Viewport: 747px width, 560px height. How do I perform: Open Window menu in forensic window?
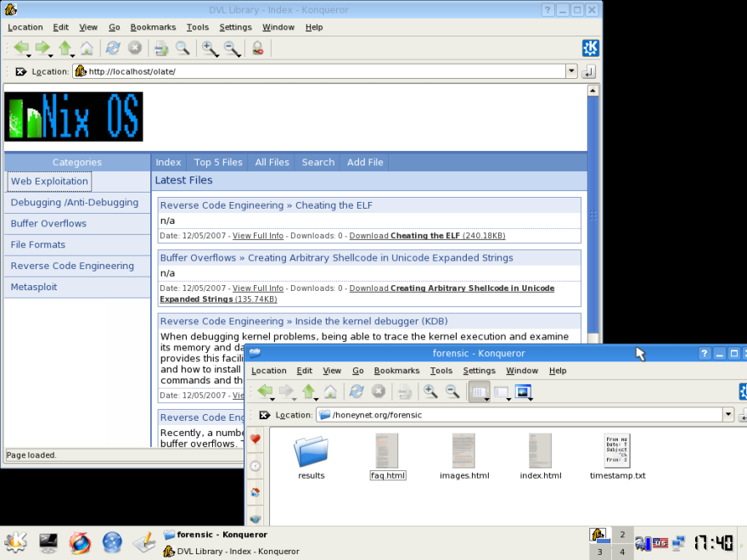[x=522, y=371]
